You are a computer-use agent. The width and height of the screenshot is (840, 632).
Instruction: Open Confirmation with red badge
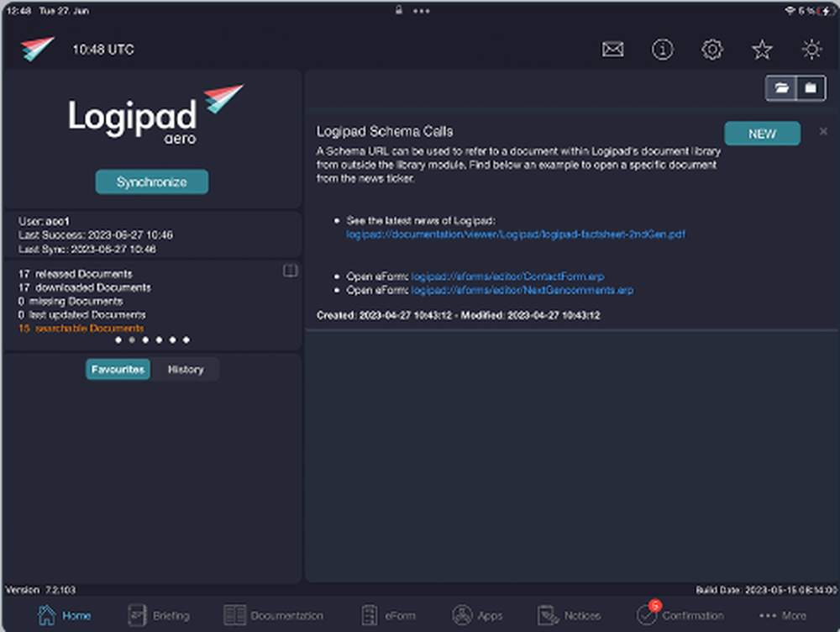pos(680,614)
